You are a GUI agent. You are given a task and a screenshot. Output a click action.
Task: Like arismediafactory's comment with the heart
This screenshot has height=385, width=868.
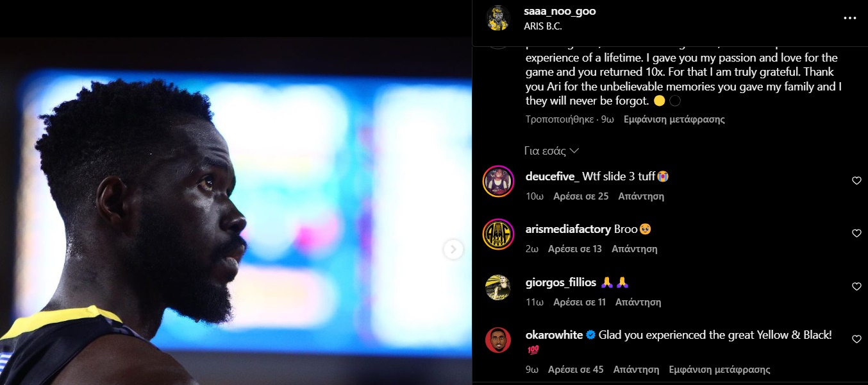(856, 234)
